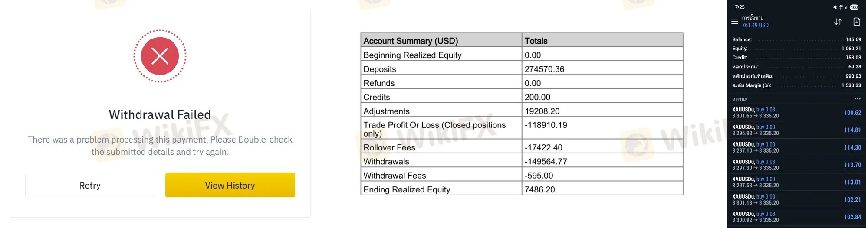
Task: Select the XAUUSDu position with profit 114.30
Action: click(797, 147)
